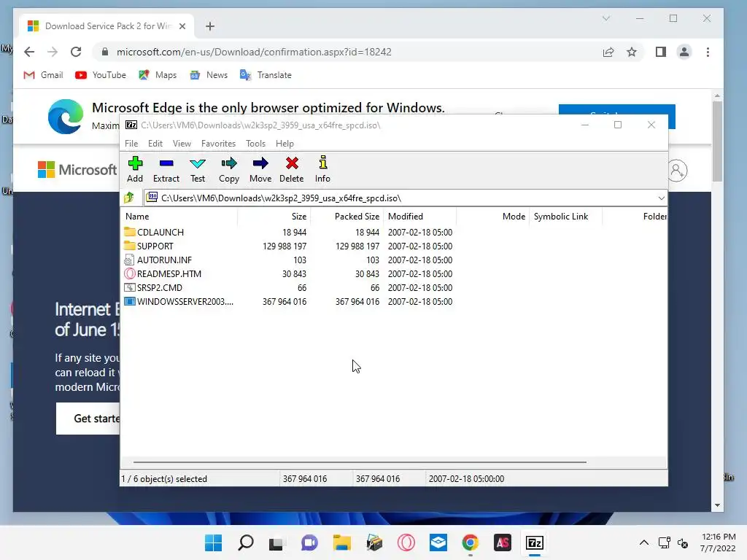The height and width of the screenshot is (560, 747).
Task: Click the Opera icon in the taskbar
Action: (x=406, y=542)
